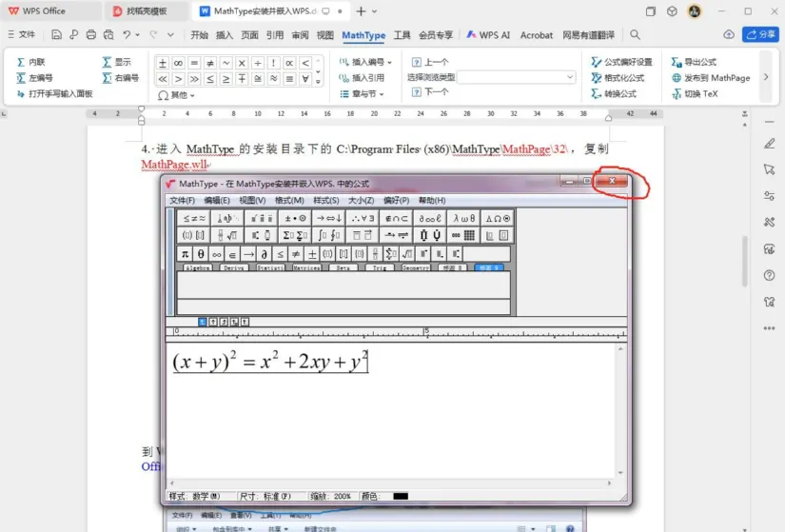Open the 视图 ribbon tab
Image resolution: width=785 pixels, height=532 pixels.
pos(324,35)
